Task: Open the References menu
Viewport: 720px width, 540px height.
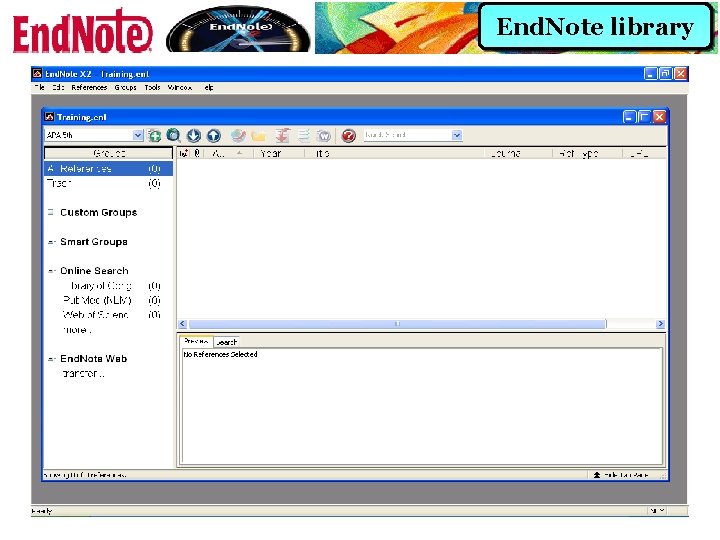Action: (89, 87)
